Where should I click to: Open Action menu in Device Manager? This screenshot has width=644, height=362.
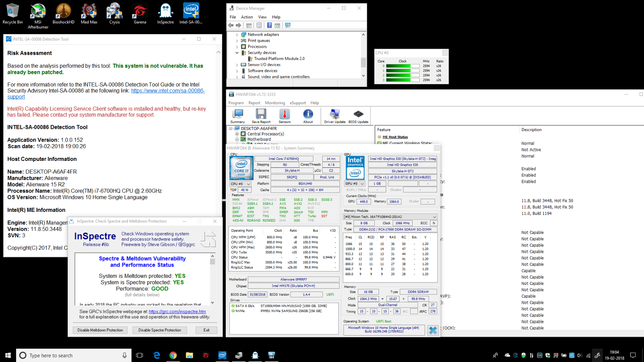coord(247,17)
